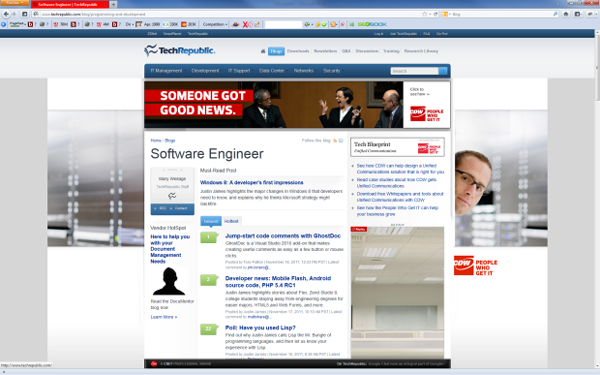Click Learn More under Vendor HotSpot

tap(164, 317)
